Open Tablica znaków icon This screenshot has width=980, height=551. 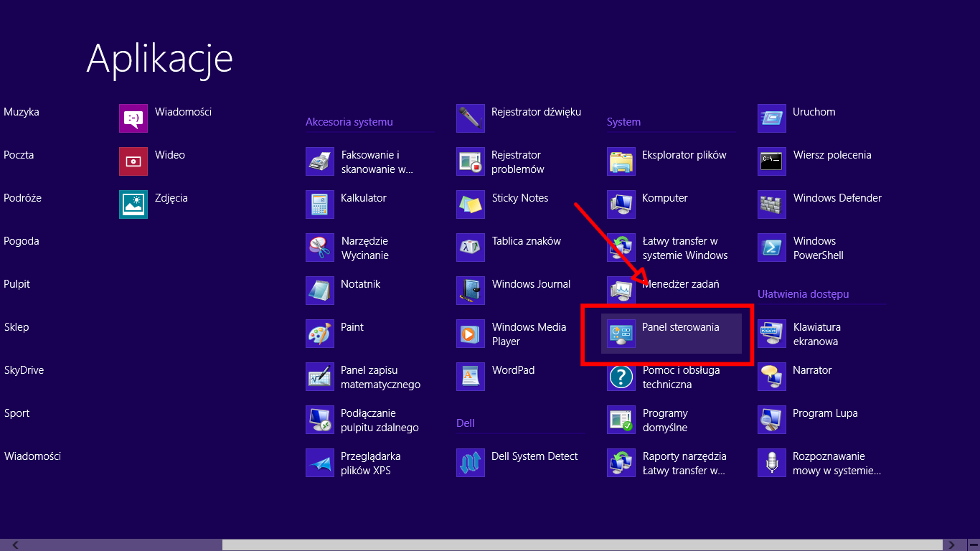(x=471, y=248)
